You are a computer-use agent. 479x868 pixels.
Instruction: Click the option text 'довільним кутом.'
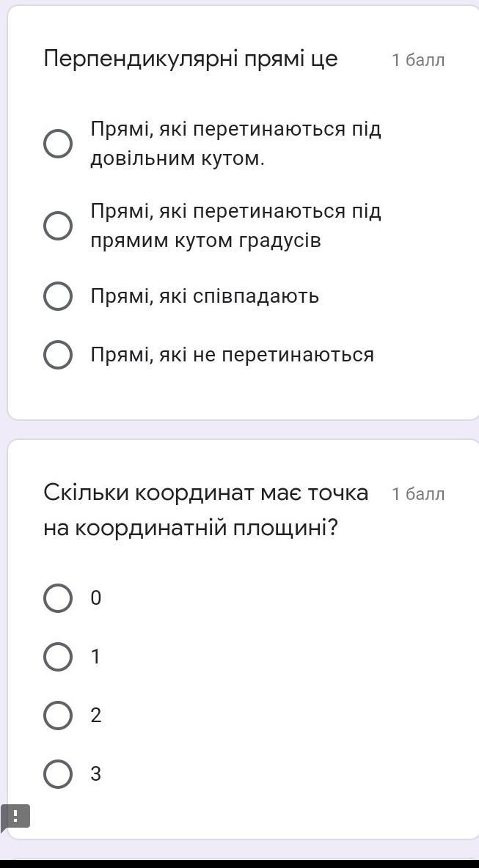click(x=178, y=159)
